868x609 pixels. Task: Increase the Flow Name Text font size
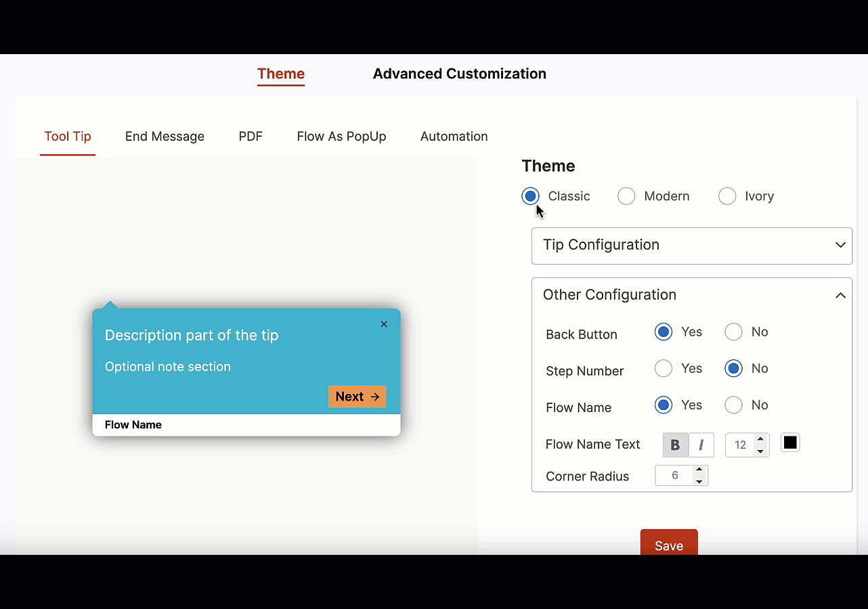[760, 439]
